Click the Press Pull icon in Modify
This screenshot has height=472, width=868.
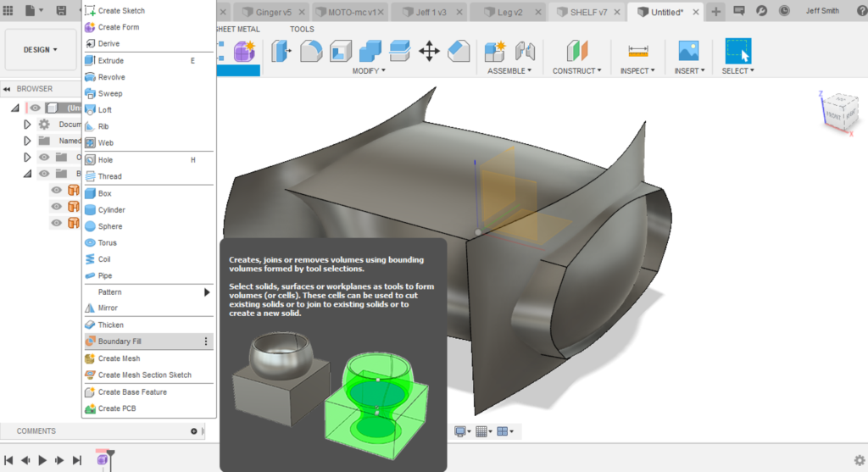(281, 51)
